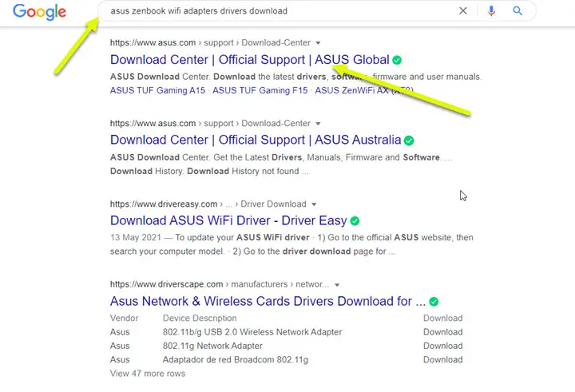Image resolution: width=575 pixels, height=392 pixels.
Task: Click the 13 May 2021 date text
Action: pos(136,237)
